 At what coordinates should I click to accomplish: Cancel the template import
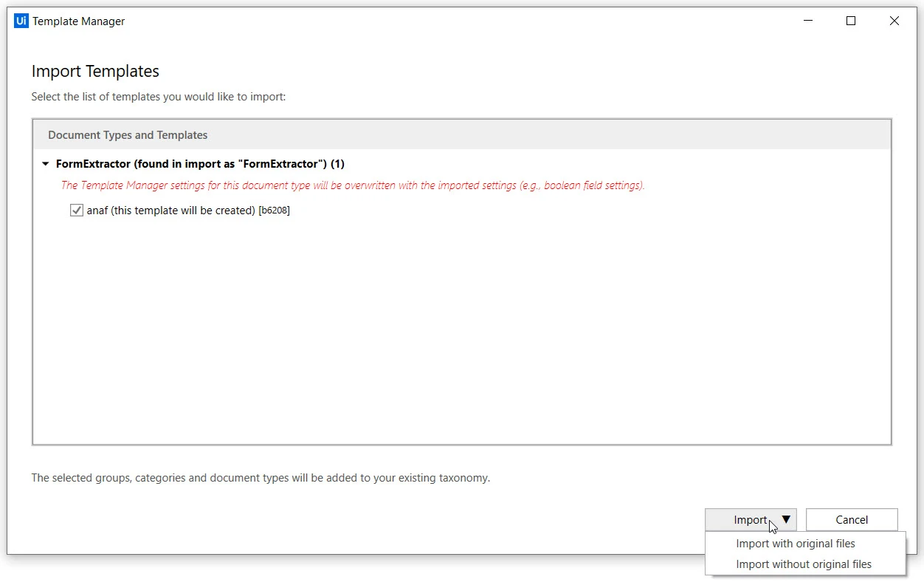852,519
